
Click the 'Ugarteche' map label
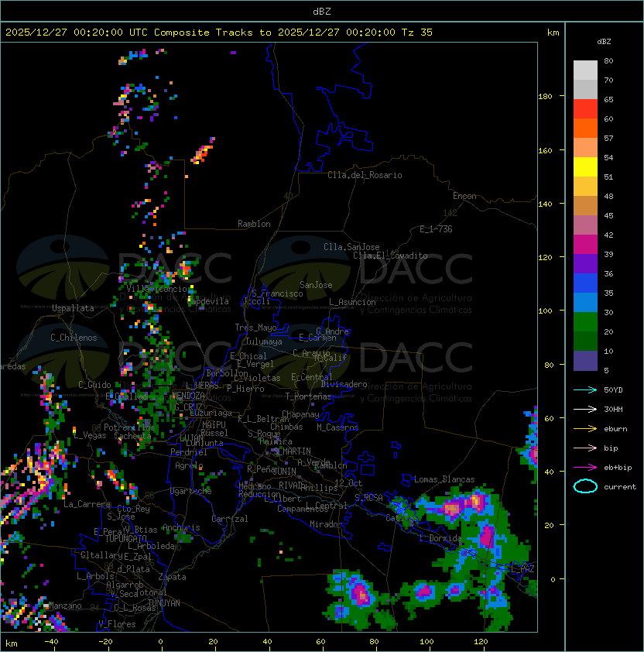(191, 491)
